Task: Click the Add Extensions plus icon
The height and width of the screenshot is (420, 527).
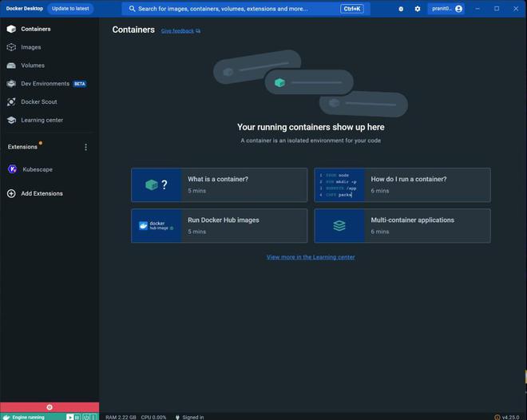Action: (x=11, y=193)
